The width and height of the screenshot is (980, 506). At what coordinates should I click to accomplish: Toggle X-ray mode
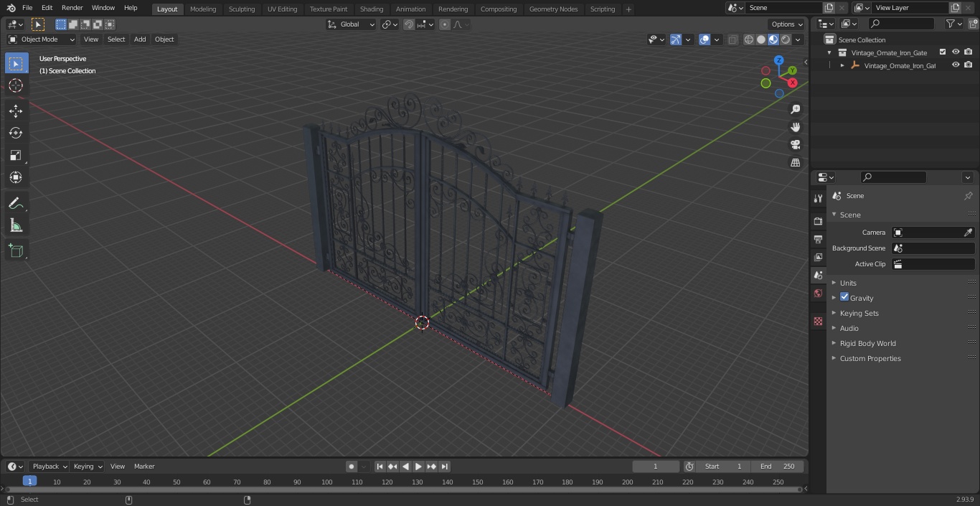(x=732, y=39)
